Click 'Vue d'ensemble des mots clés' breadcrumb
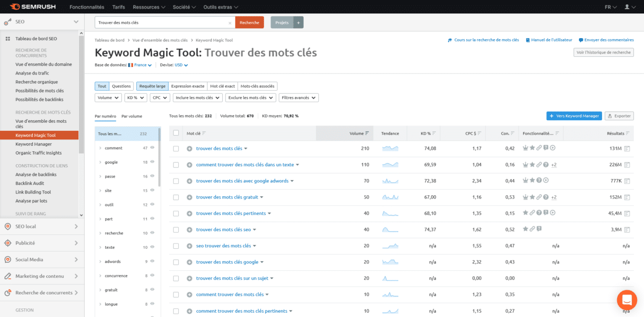644x317 pixels. pos(160,40)
